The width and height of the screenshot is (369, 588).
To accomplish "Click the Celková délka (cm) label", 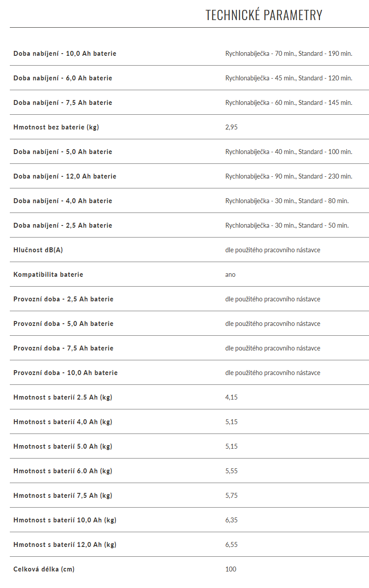I will [x=44, y=569].
